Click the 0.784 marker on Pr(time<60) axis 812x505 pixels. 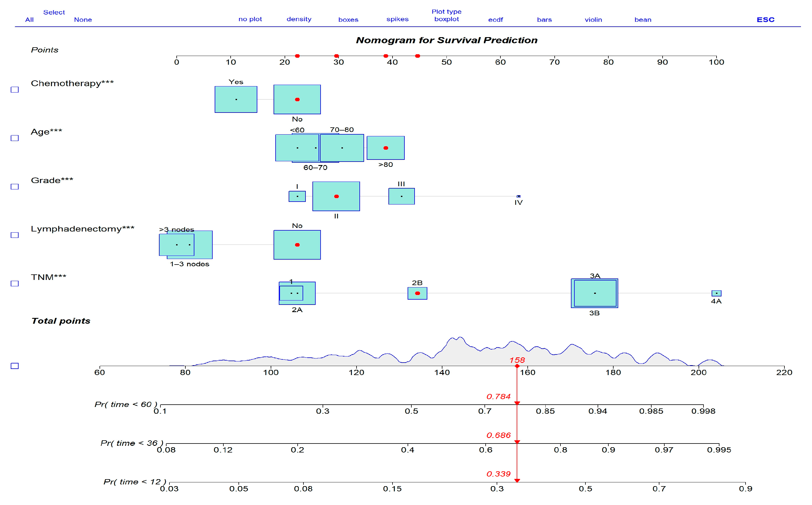[517, 403]
